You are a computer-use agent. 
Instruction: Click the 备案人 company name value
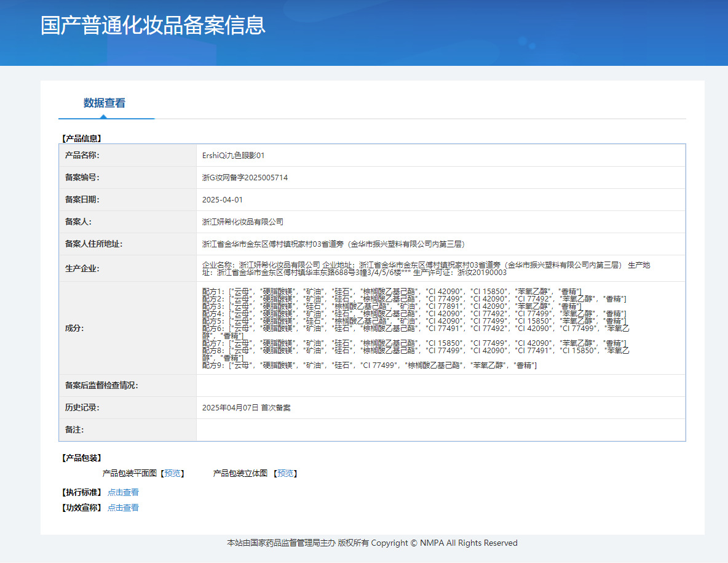243,222
